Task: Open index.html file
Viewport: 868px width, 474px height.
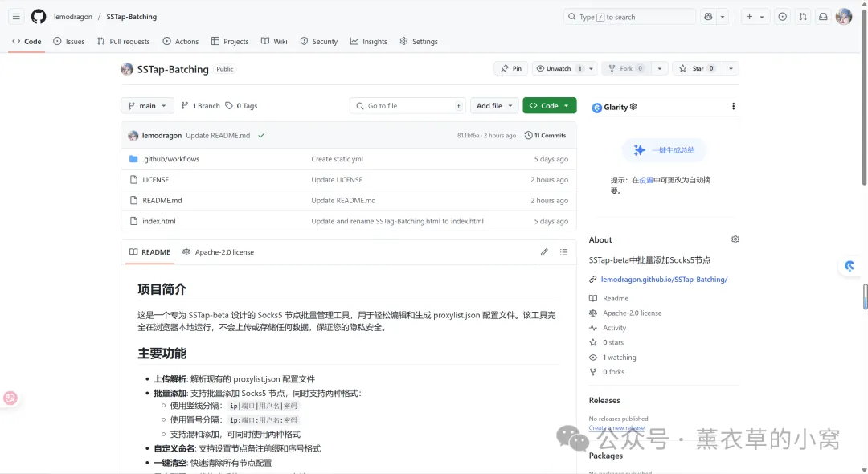Action: pos(159,221)
